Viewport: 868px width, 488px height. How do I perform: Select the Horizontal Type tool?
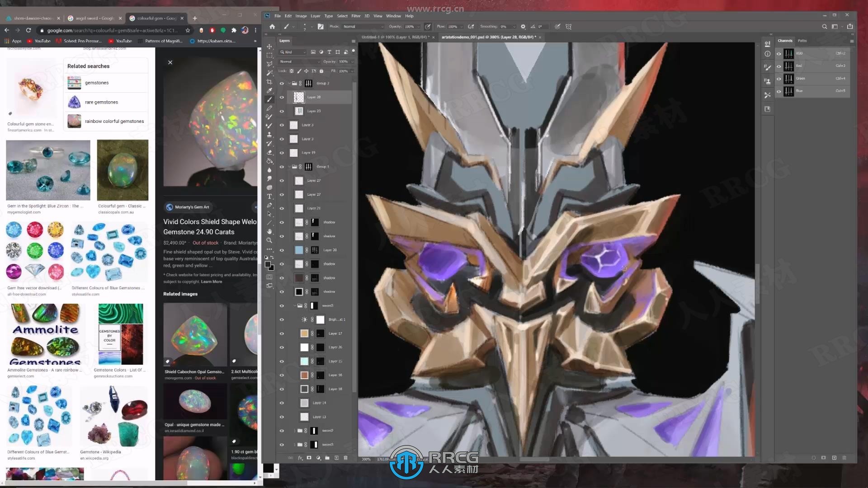269,196
